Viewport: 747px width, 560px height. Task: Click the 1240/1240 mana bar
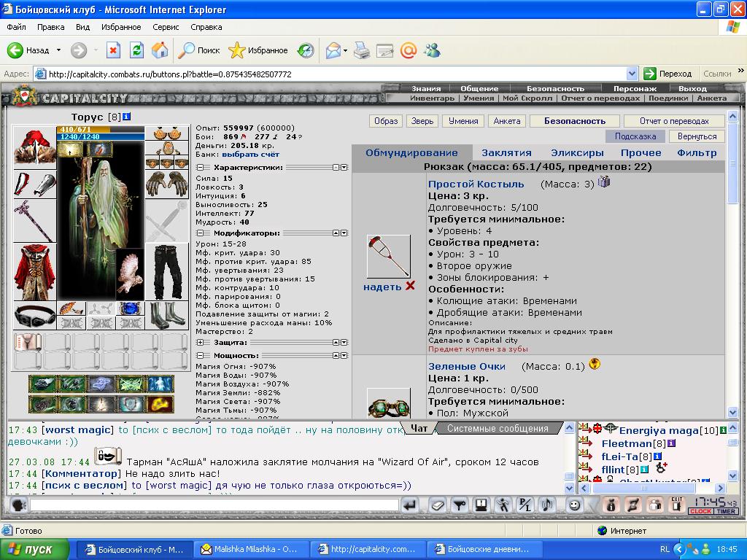coord(101,136)
